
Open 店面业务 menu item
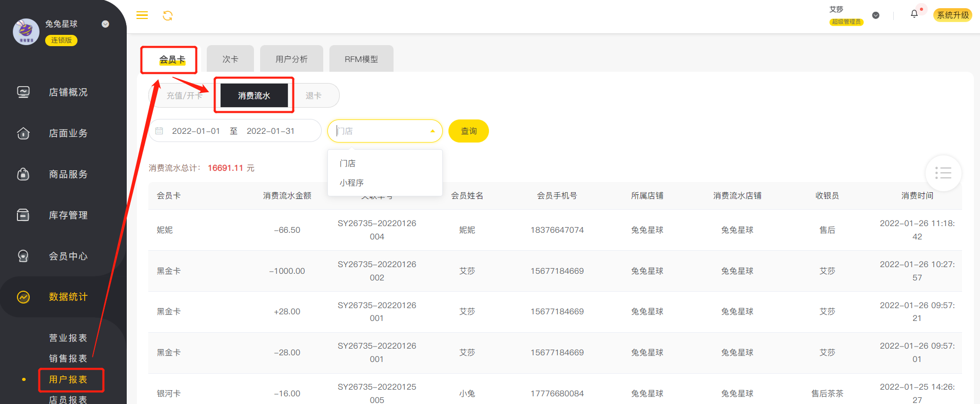pos(68,133)
